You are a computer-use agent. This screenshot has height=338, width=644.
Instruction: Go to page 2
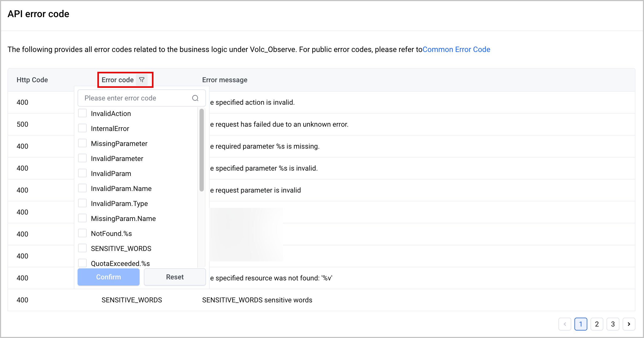point(597,324)
